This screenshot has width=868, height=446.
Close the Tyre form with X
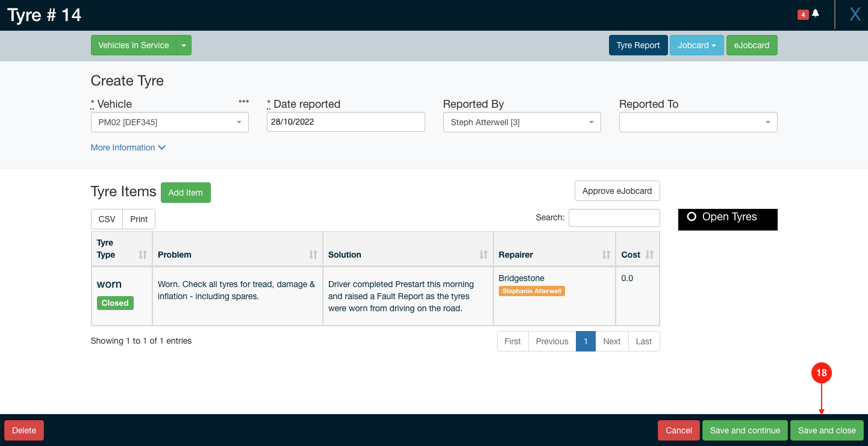point(855,14)
